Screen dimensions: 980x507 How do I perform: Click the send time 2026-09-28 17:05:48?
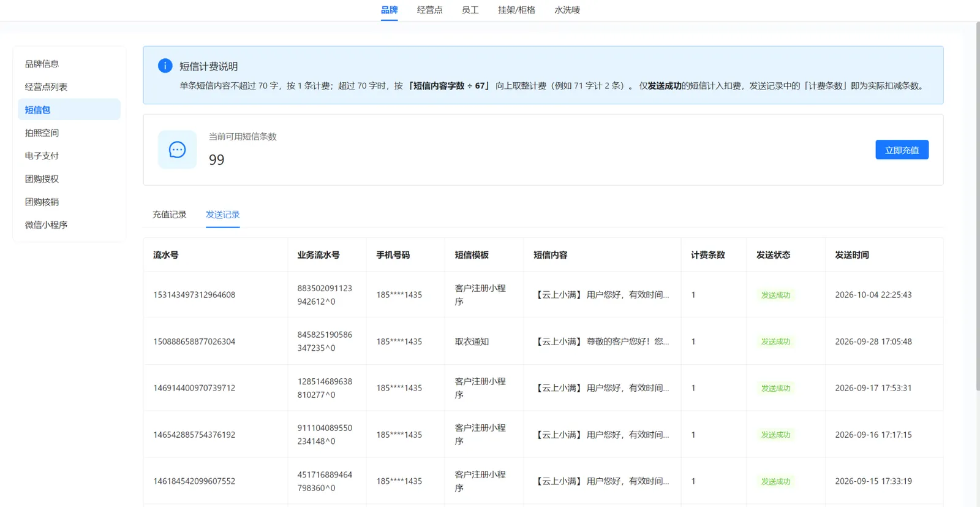(873, 341)
